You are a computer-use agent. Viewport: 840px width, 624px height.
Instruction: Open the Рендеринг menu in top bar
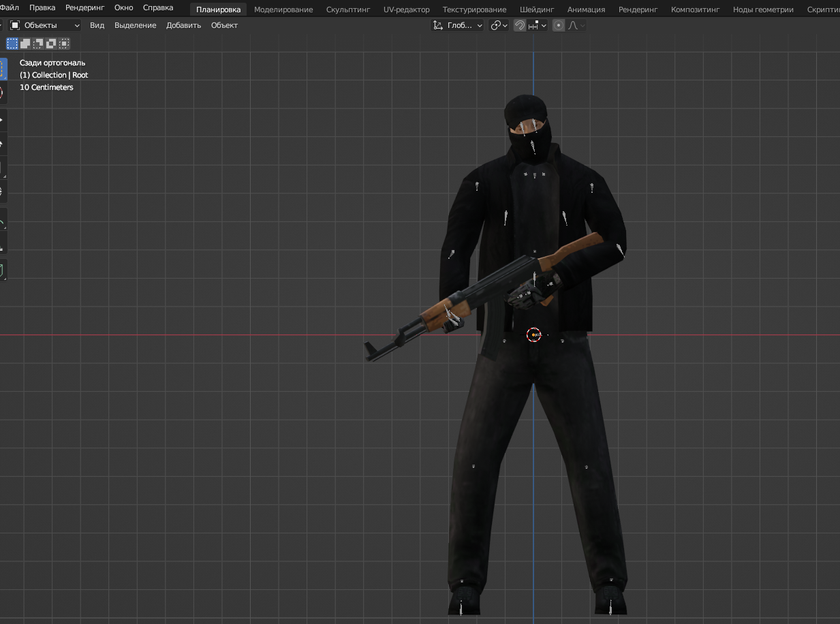click(84, 7)
